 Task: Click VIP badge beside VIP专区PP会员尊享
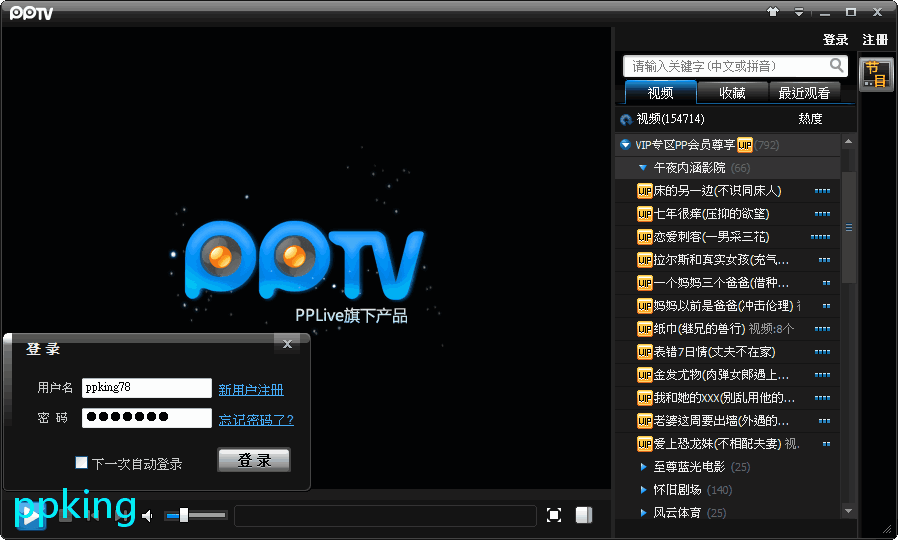click(x=744, y=145)
